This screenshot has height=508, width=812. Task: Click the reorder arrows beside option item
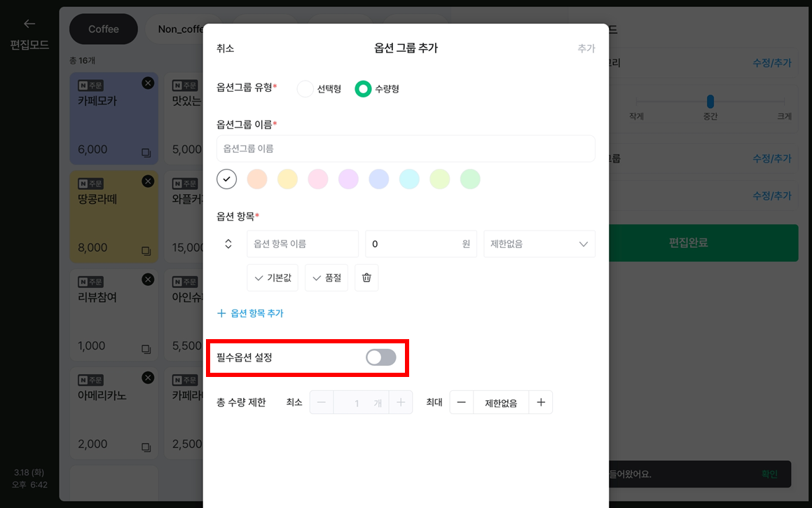point(228,244)
